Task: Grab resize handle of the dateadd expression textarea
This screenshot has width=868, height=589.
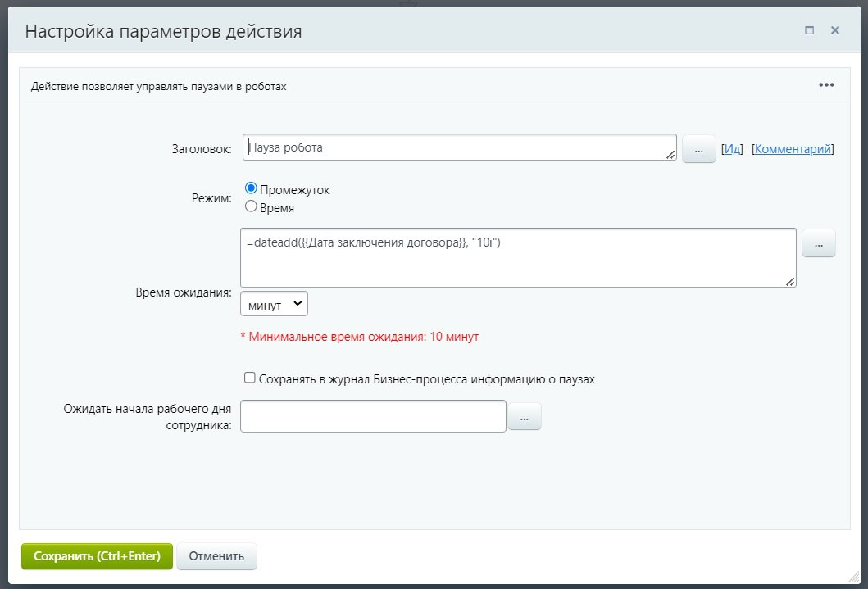Action: pos(790,281)
